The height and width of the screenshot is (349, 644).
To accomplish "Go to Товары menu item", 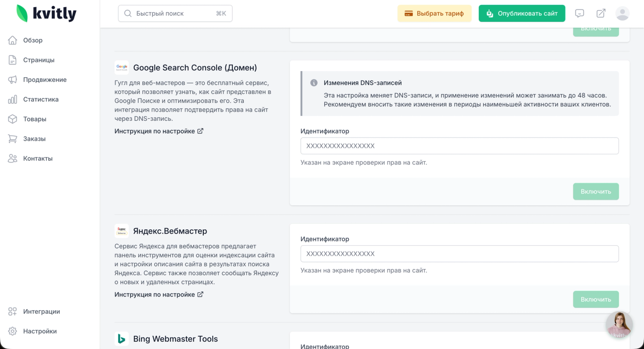I will pos(35,119).
